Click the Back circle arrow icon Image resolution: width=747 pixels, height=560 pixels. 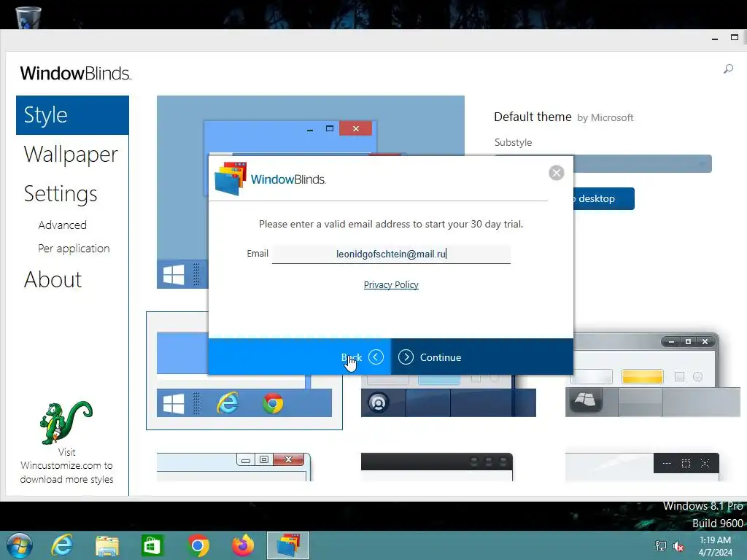376,357
